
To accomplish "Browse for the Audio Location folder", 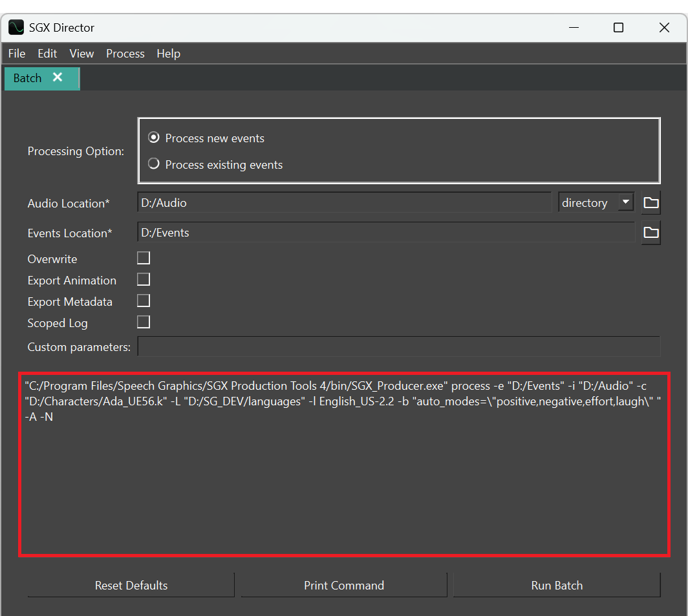I will 650,203.
